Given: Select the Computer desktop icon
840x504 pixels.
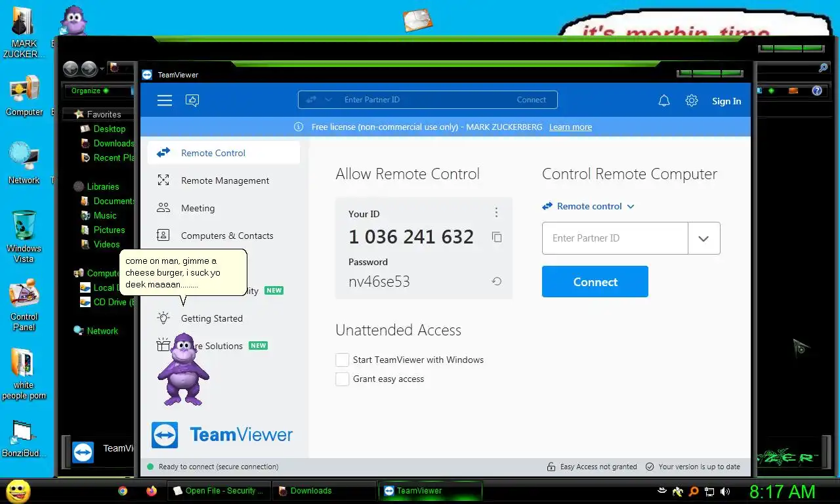Looking at the screenshot, I should click(x=24, y=96).
